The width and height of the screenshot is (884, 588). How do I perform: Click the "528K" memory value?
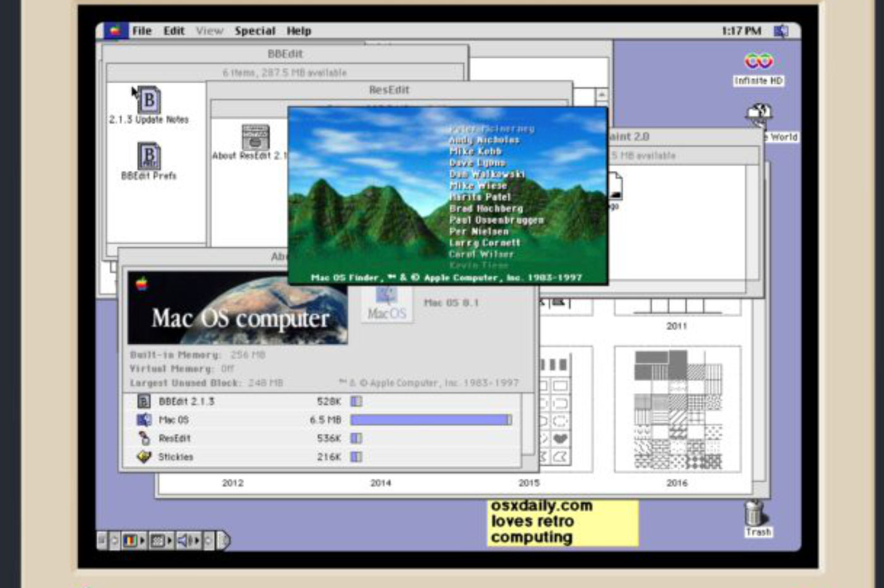click(x=328, y=401)
